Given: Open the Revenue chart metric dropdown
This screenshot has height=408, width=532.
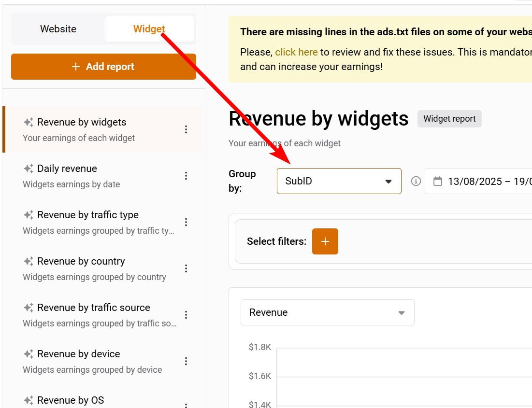Looking at the screenshot, I should click(x=327, y=312).
